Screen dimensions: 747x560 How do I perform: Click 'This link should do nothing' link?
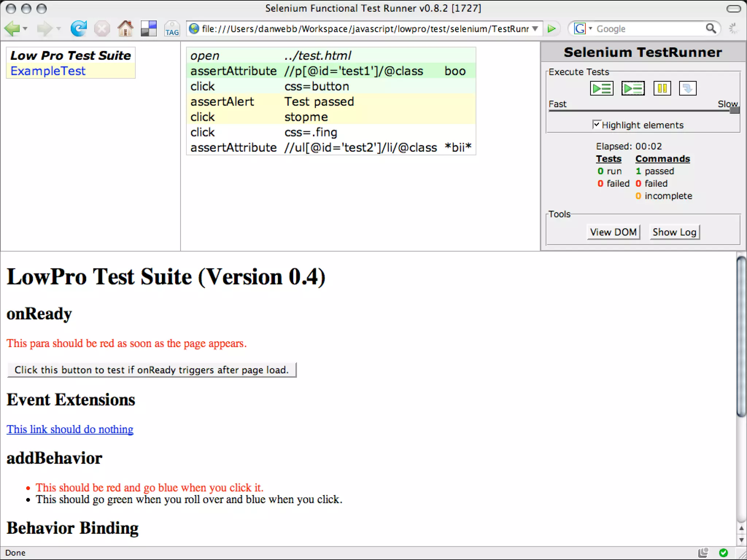pos(70,429)
